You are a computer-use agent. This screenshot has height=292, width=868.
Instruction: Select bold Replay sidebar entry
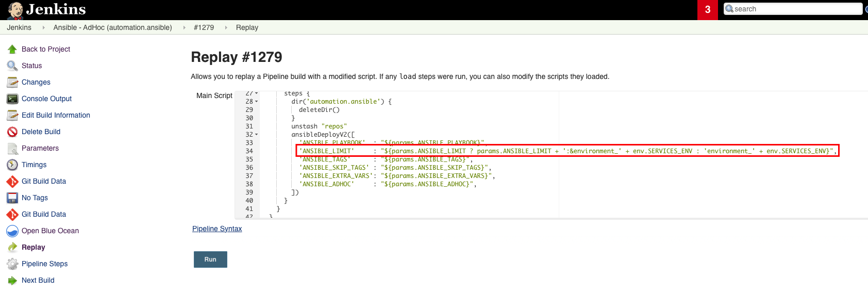pos(34,247)
